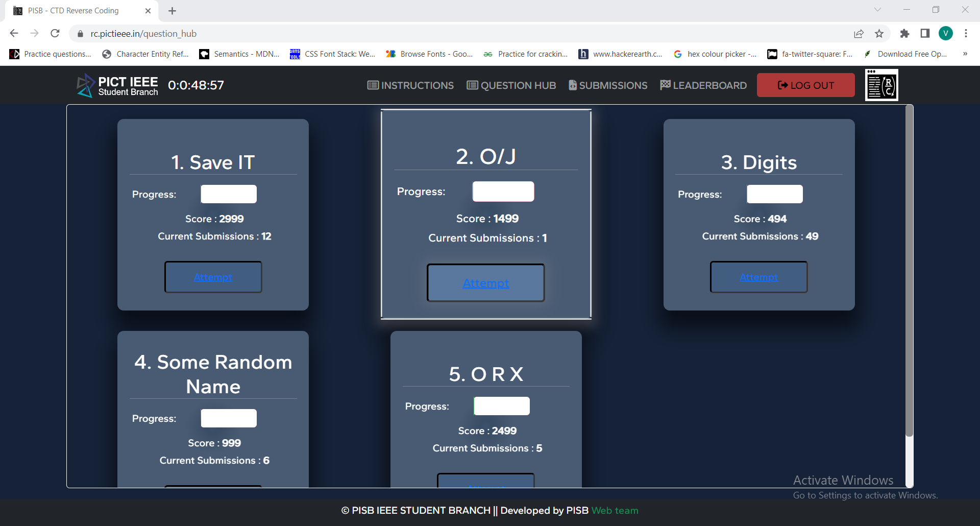Click the progress bar of O R X card
Screen dimensions: 980x526
point(502,406)
